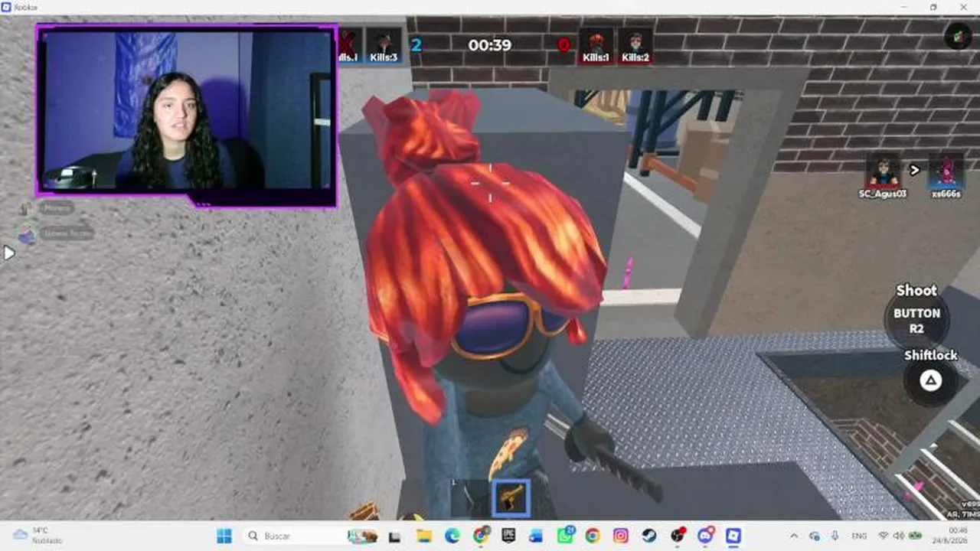Open WhatsApp from the taskbar
The image size is (980, 551).
565,536
